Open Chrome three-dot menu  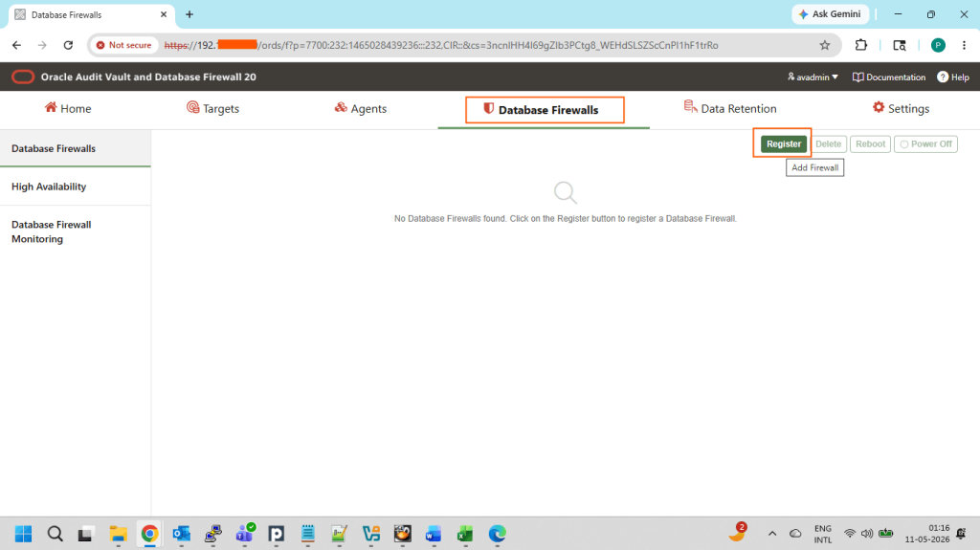(965, 45)
